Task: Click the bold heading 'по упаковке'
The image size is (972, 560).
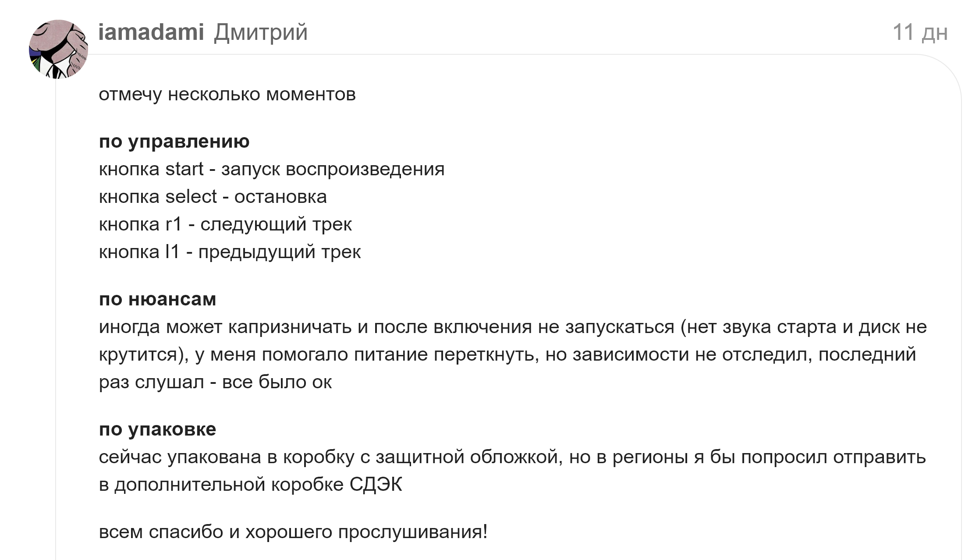Action: click(157, 429)
